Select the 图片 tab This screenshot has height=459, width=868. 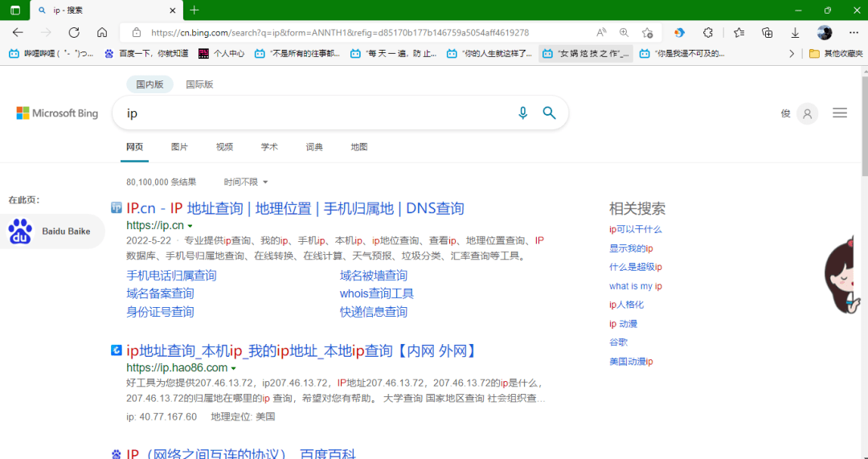pyautogui.click(x=179, y=147)
